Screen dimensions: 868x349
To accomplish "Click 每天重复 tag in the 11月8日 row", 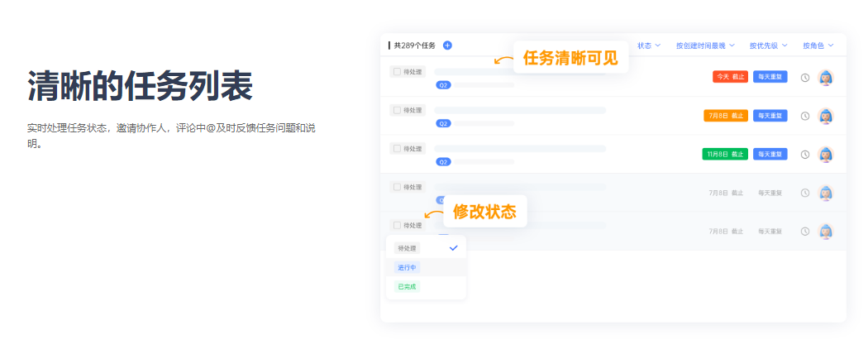I will 770,154.
